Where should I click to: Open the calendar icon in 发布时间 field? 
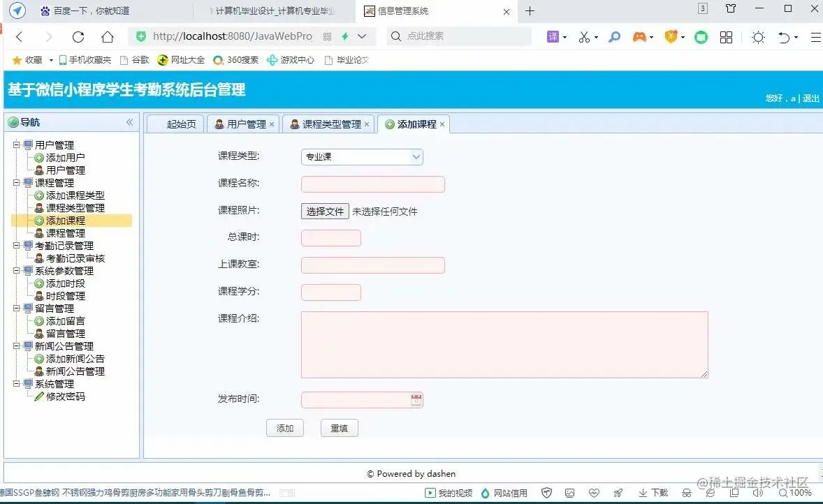pos(416,399)
